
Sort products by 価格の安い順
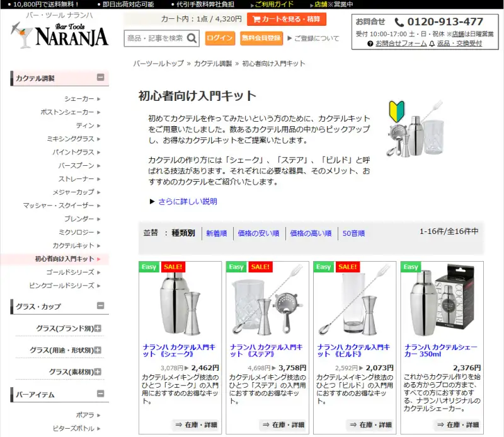258,233
